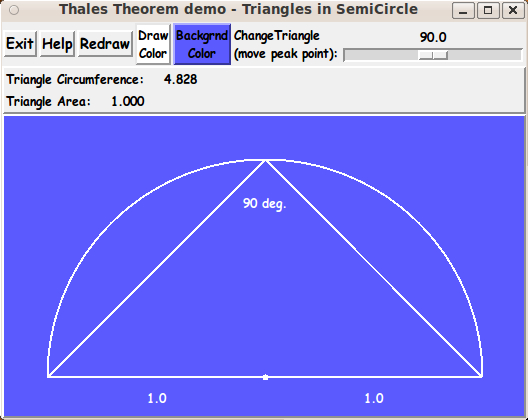Click the Exit button

20,44
